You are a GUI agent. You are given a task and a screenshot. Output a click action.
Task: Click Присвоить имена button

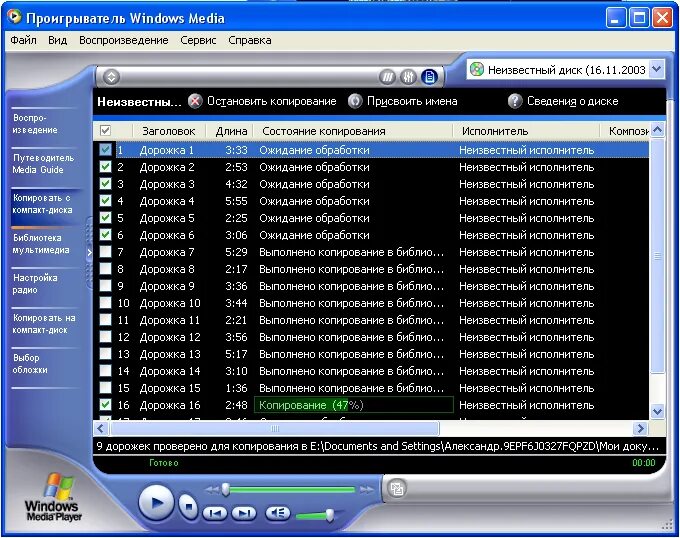(x=403, y=101)
